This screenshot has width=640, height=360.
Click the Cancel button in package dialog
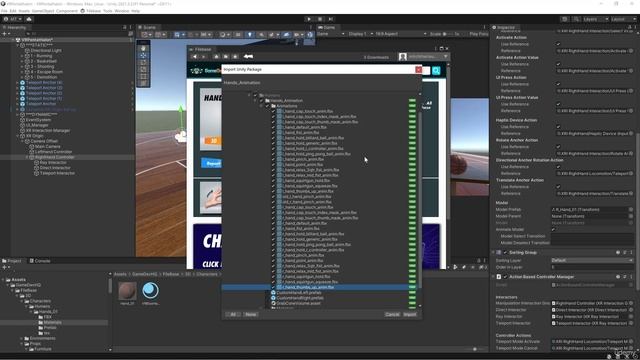392,315
